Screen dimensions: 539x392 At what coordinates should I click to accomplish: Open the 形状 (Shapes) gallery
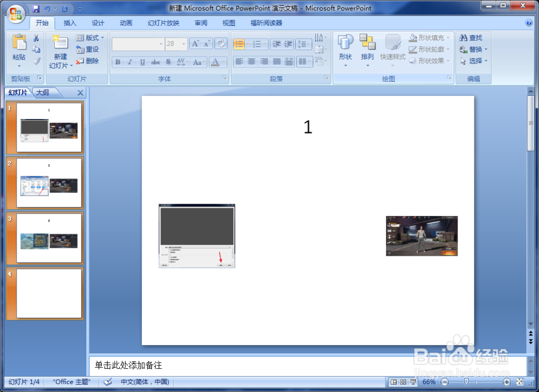pyautogui.click(x=345, y=50)
